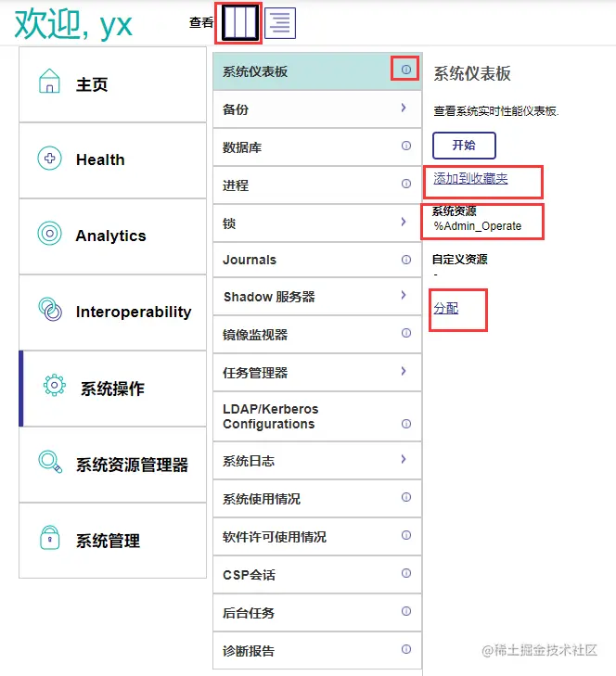Select Journals from the menu list
Screen dimensions: 616x676
click(250, 261)
